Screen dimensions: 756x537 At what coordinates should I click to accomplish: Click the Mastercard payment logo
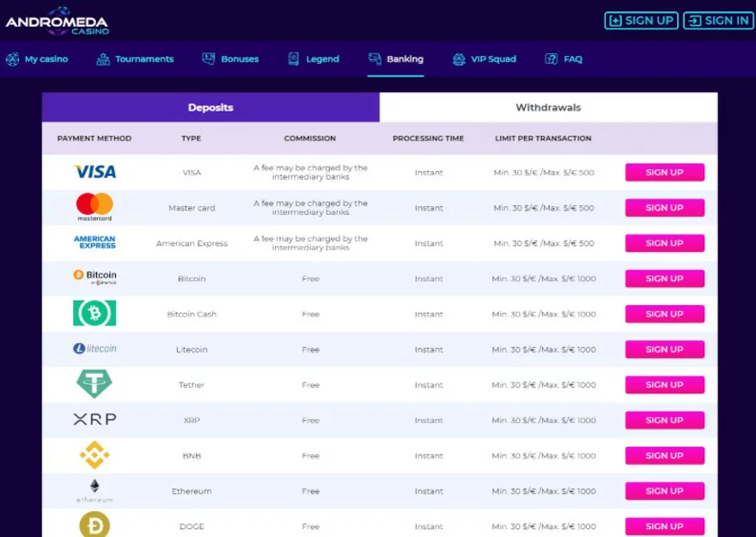click(94, 207)
